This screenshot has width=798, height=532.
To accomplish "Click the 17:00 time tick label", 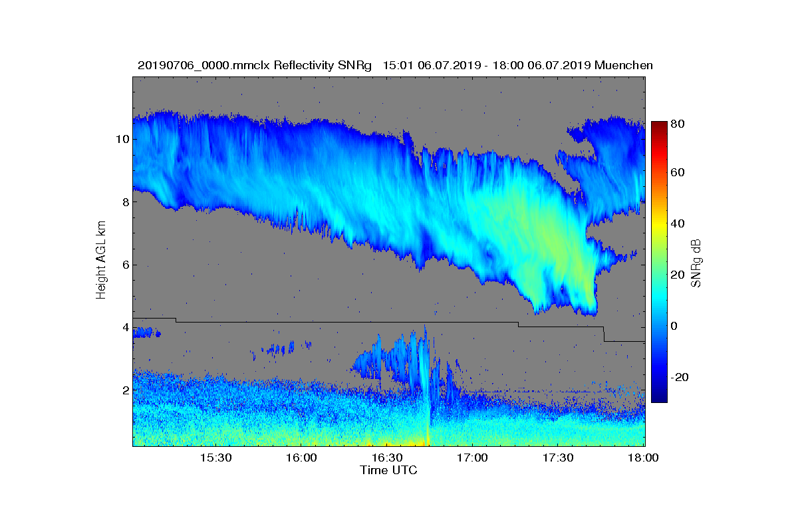I will 472,458.
